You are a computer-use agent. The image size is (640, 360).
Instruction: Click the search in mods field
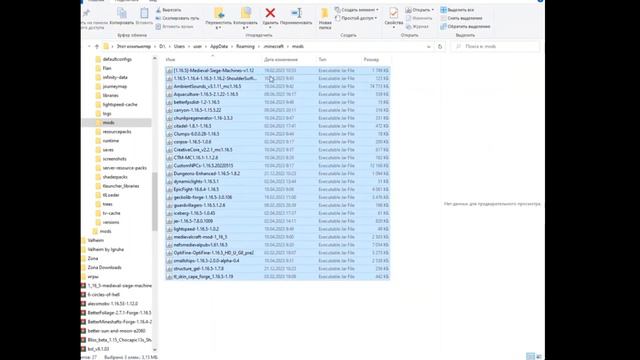point(495,47)
